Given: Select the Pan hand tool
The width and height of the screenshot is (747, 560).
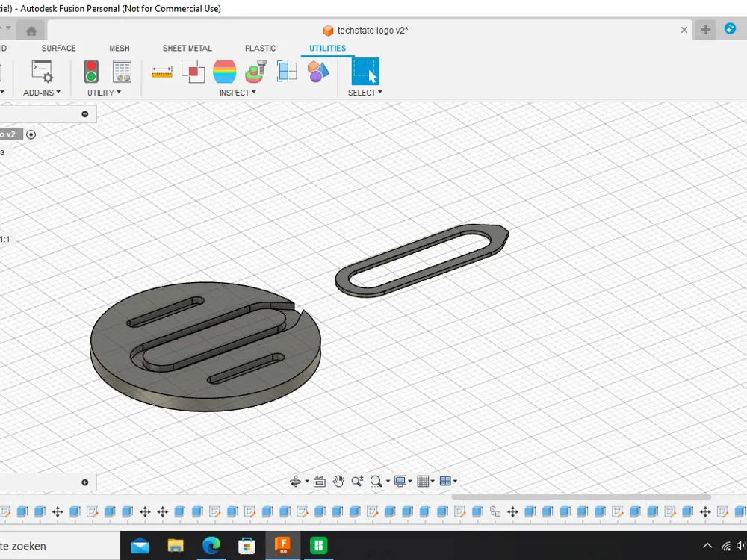Looking at the screenshot, I should click(x=338, y=482).
